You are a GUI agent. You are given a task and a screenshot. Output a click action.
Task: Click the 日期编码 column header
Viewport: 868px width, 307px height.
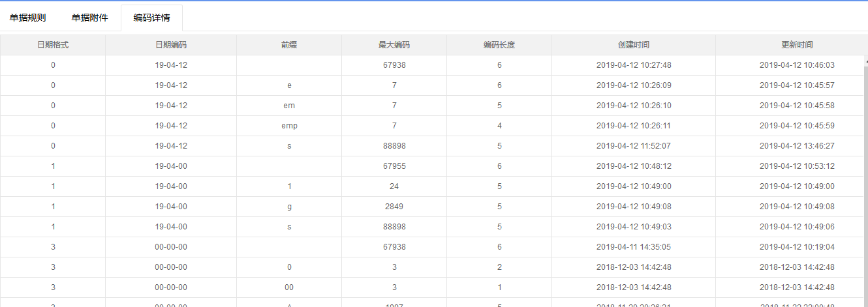point(171,45)
